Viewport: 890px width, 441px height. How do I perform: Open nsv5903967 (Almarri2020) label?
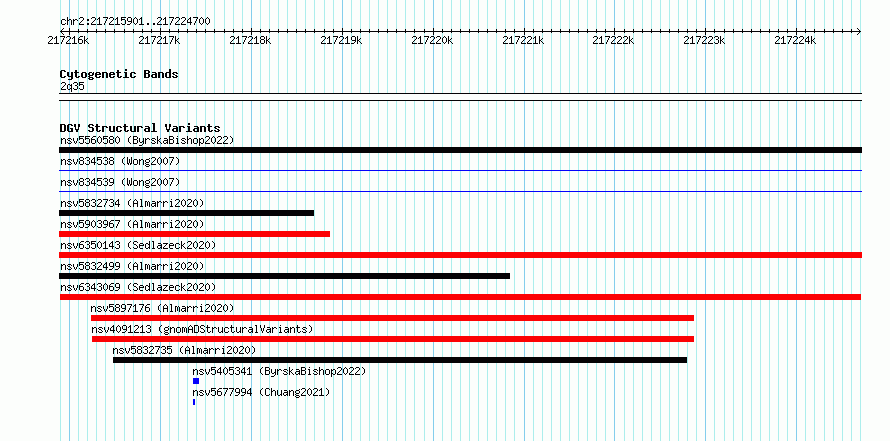132,224
